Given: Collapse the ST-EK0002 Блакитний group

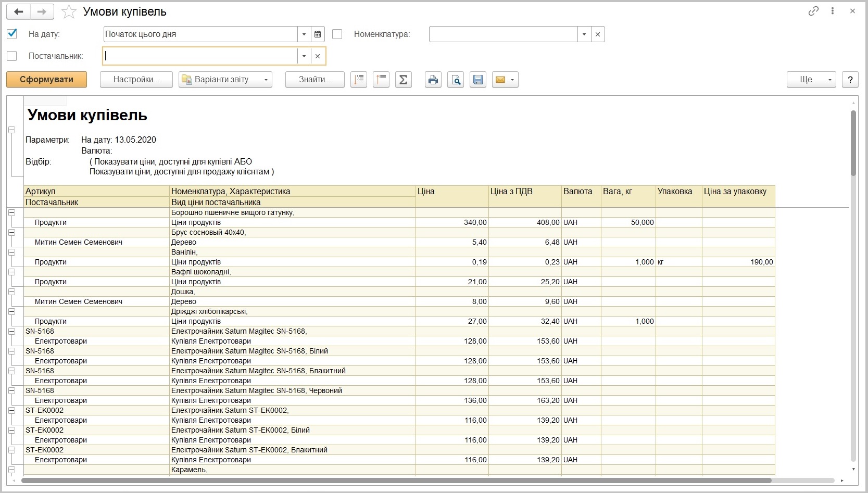Looking at the screenshot, I should click(11, 450).
